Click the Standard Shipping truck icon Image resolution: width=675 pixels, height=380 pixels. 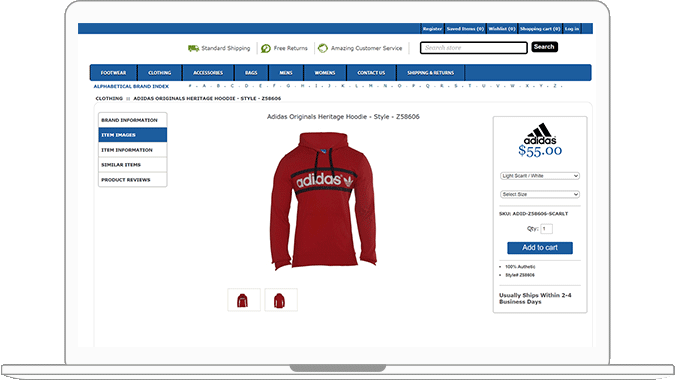point(193,48)
